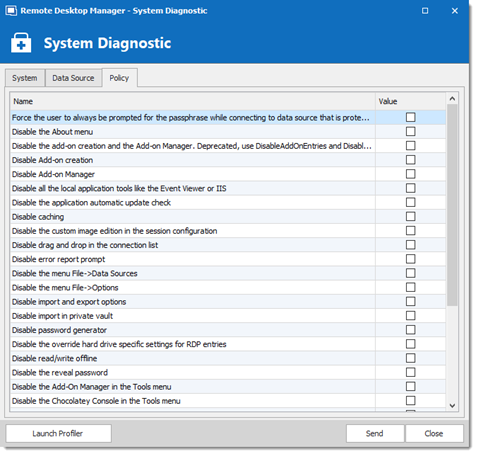This screenshot has height=454, width=477.
Task: Select row 'Disable the menu File->Data Sources'
Action: click(x=228, y=273)
